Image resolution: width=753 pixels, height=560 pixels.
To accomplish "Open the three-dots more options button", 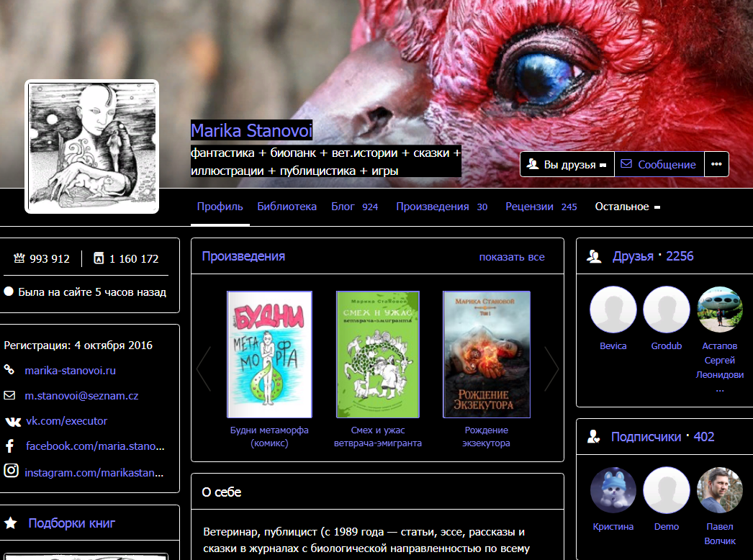I will click(716, 164).
